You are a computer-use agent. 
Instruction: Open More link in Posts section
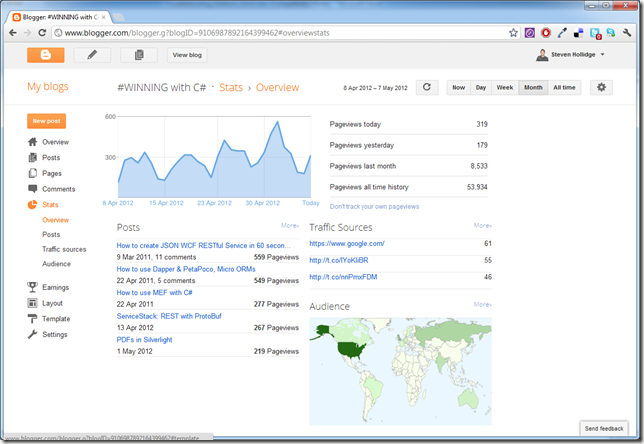[x=290, y=225]
